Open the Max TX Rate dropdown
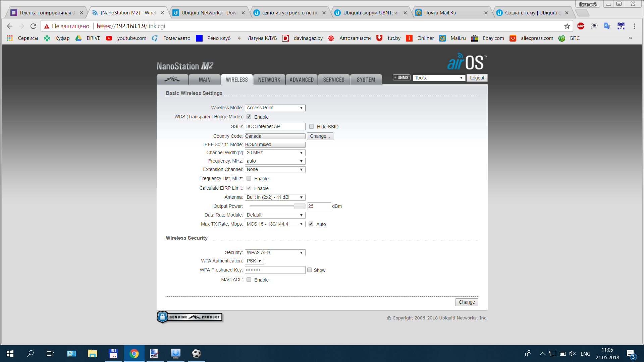Image resolution: width=644 pixels, height=362 pixels. coord(275,224)
